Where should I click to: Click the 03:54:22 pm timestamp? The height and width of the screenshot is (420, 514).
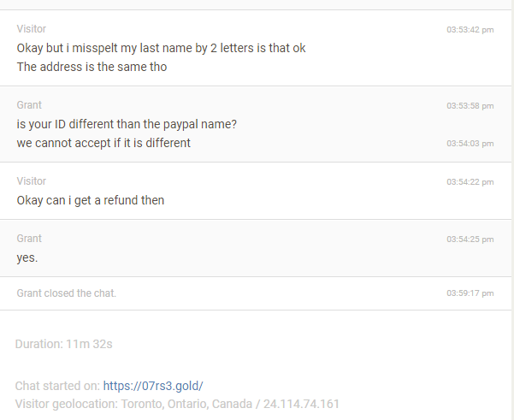coord(470,182)
